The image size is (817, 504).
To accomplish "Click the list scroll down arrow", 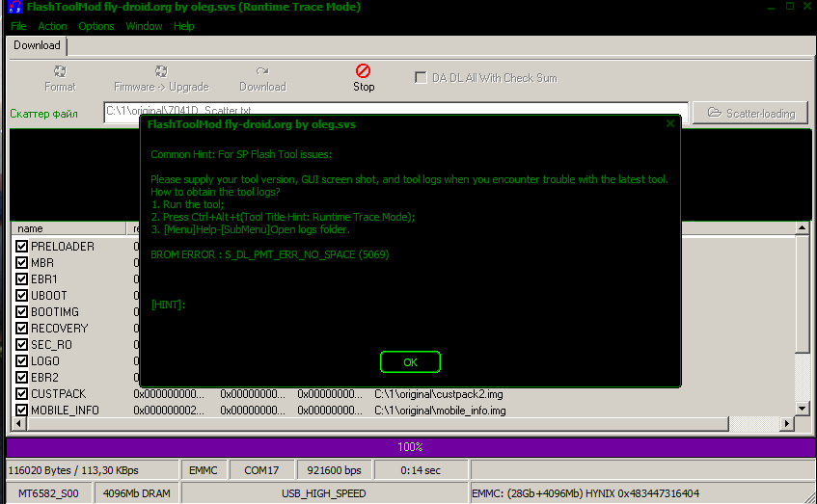I will point(802,409).
